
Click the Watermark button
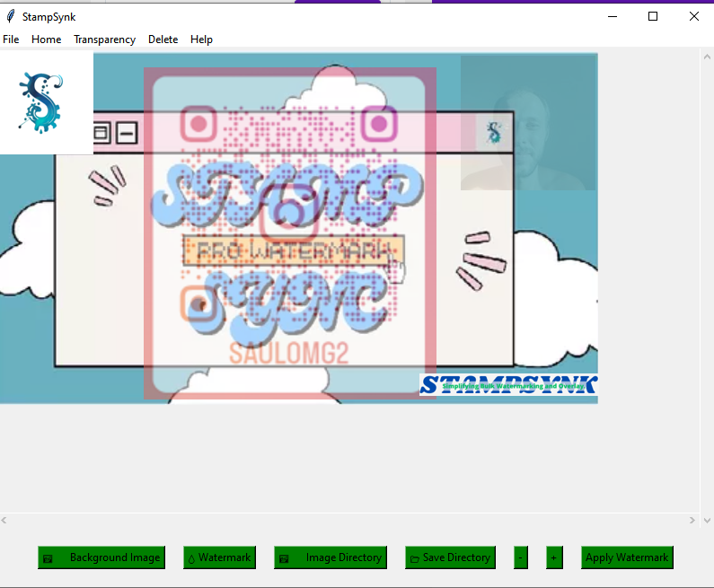tap(219, 557)
